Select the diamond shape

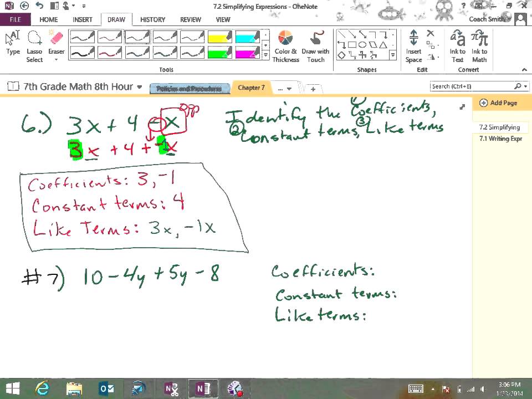point(342,55)
